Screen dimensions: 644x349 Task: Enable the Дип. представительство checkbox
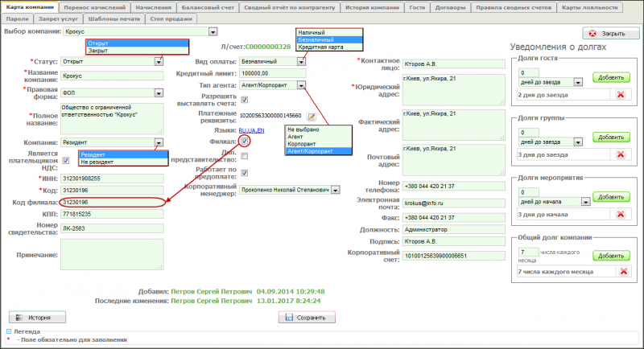pos(245,155)
